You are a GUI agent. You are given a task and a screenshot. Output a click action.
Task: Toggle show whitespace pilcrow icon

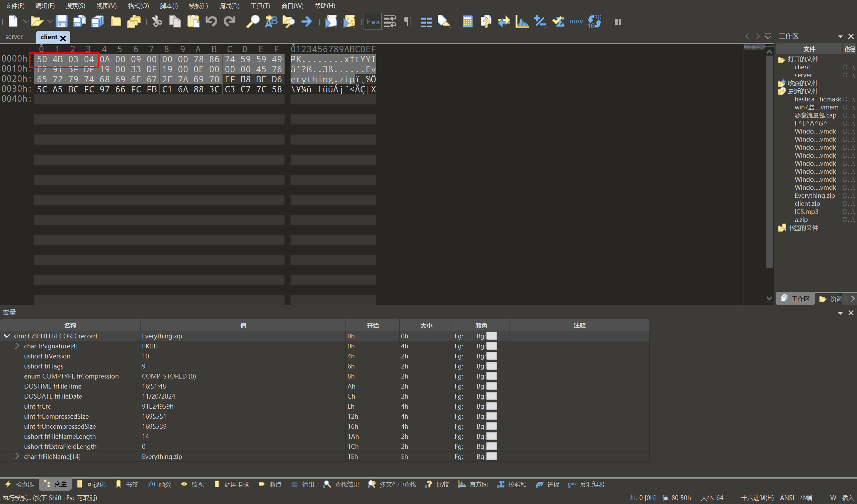[x=407, y=21]
